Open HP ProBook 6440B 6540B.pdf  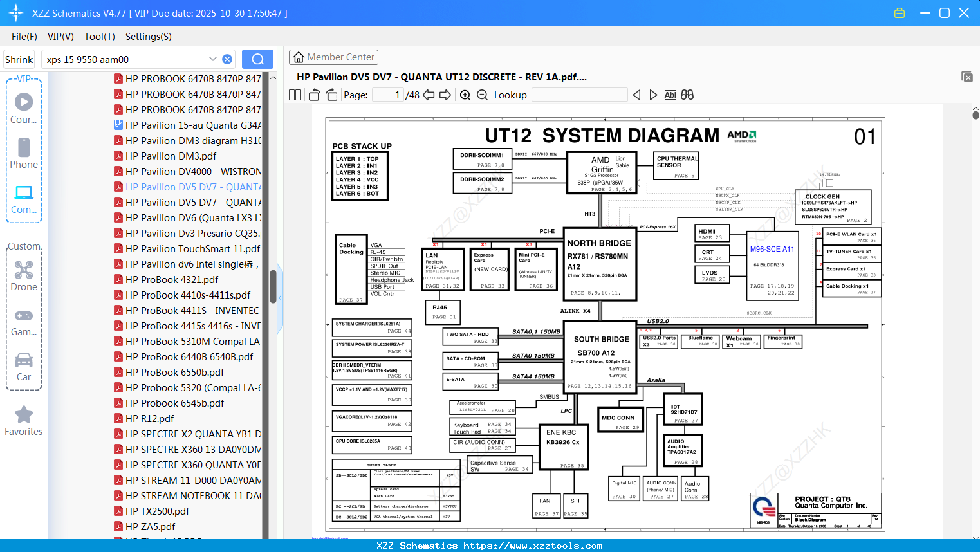[183, 357]
